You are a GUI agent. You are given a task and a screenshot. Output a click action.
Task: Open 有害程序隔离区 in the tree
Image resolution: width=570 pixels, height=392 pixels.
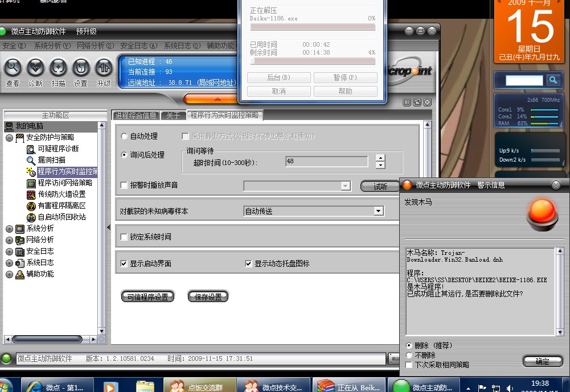(62, 205)
